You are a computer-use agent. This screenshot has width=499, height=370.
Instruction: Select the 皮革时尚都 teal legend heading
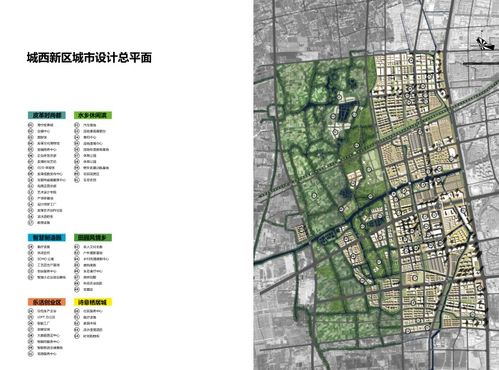tap(47, 115)
